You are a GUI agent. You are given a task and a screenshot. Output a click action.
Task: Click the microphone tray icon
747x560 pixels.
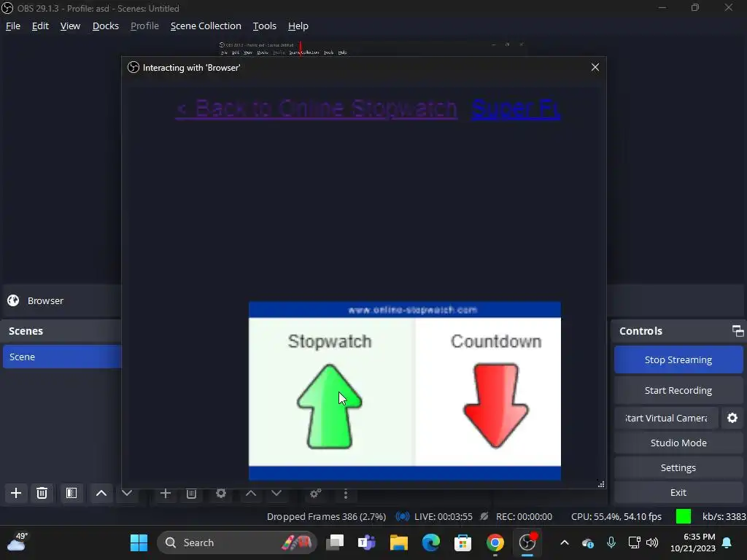coord(611,542)
